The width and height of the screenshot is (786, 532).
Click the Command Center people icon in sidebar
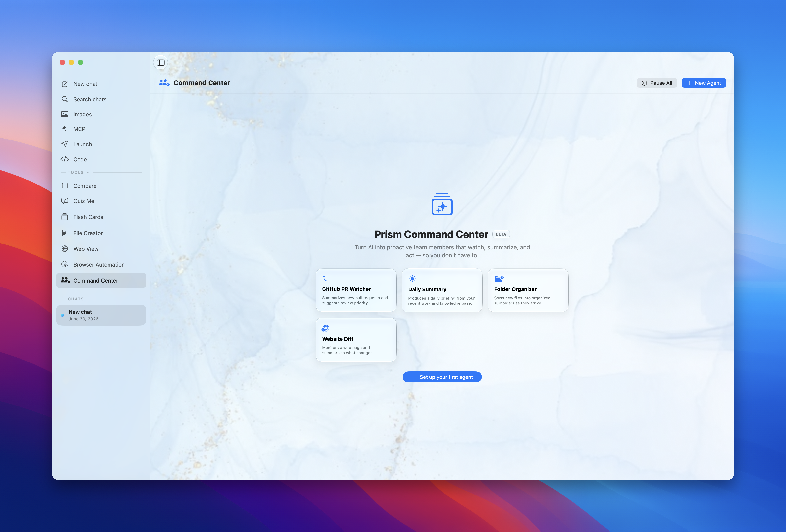[66, 280]
